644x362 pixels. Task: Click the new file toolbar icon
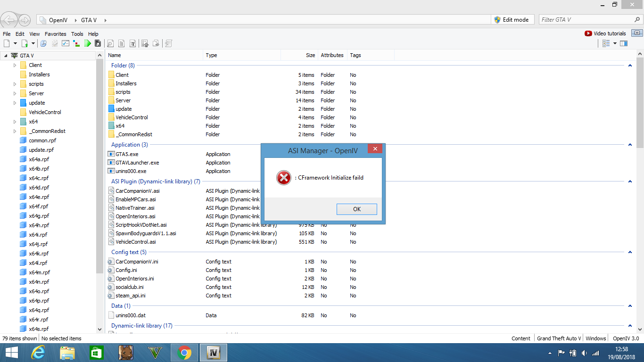pos(7,43)
